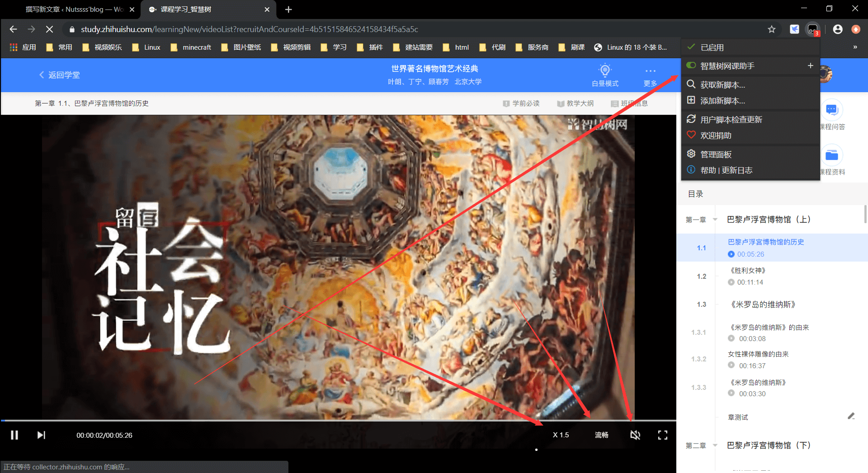Select 添加新脚本 menu entry
This screenshot has width=868, height=473.
[x=750, y=100]
